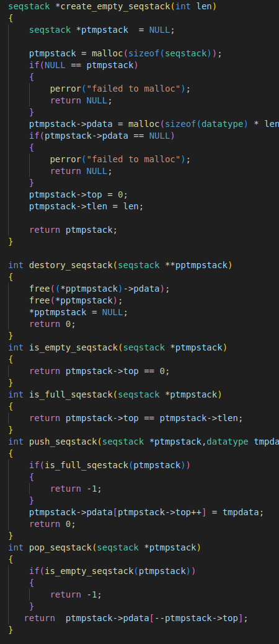279x644 pixels.
Task: Click the destory_seqstack function name
Action: click(x=71, y=265)
